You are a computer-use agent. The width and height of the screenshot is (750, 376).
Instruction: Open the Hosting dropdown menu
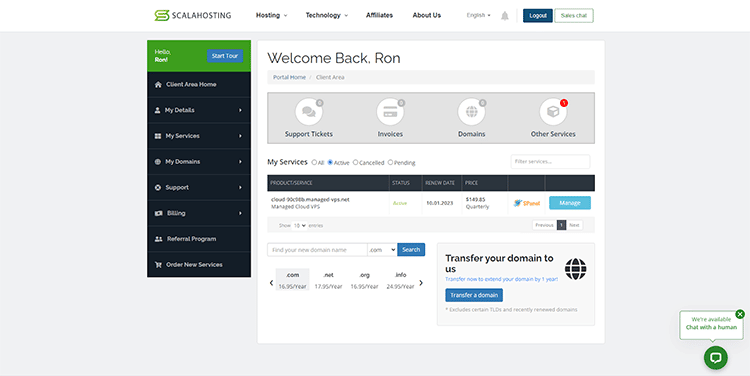click(271, 15)
